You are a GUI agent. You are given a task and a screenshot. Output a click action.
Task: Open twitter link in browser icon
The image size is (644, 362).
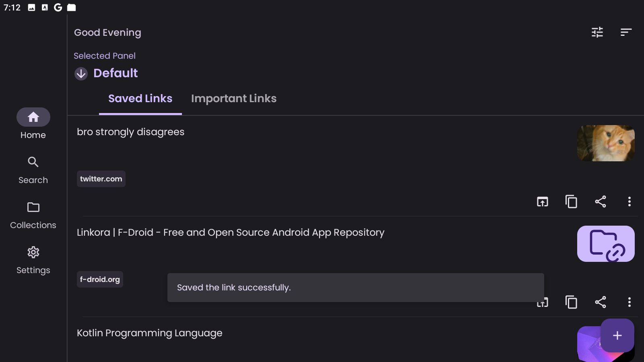pyautogui.click(x=543, y=202)
